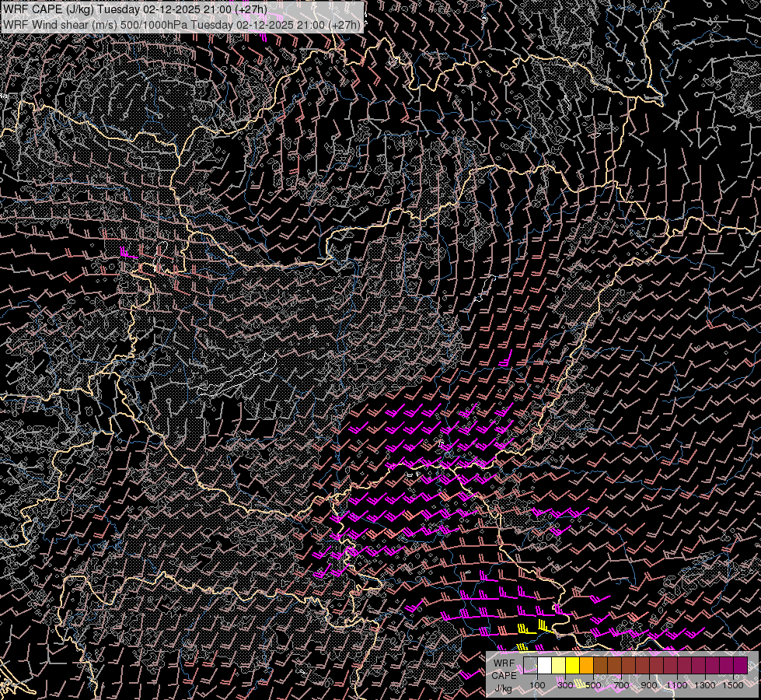Click the 100 tick label in legend
Image resolution: width=761 pixels, height=700 pixels.
pos(537,685)
